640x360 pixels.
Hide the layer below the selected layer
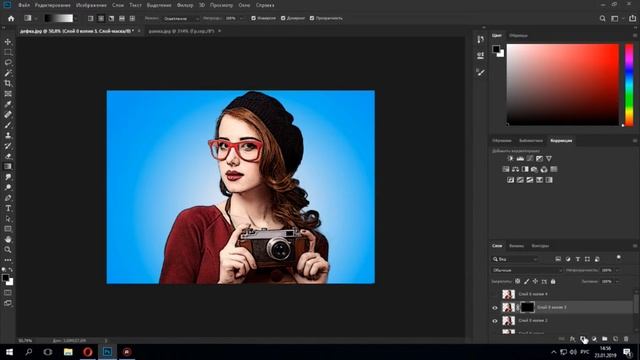pos(495,321)
